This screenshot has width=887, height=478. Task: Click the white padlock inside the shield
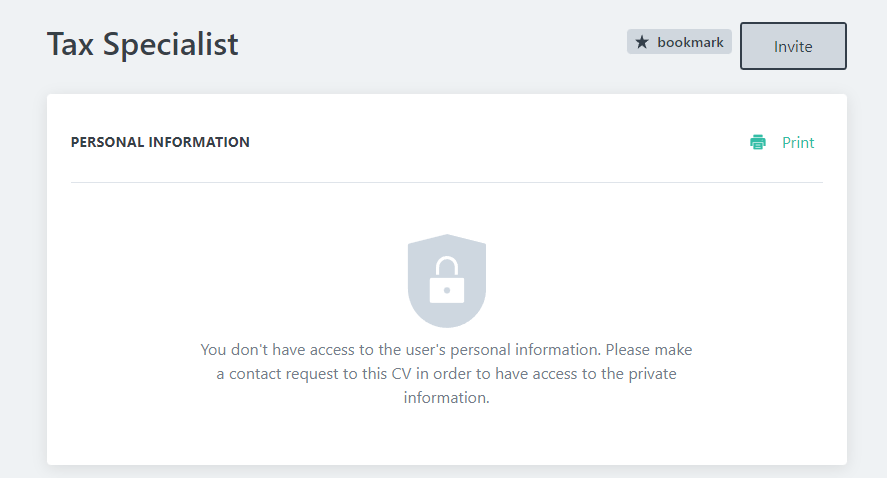coord(447,281)
